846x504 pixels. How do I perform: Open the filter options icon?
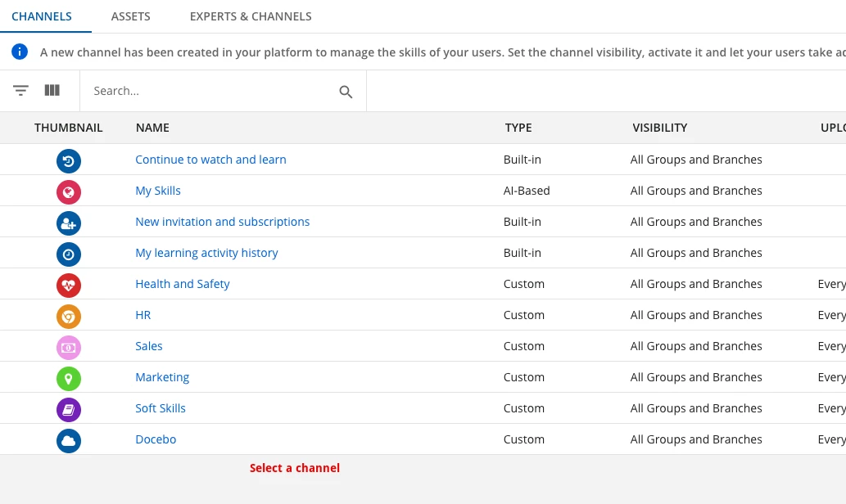[x=20, y=91]
